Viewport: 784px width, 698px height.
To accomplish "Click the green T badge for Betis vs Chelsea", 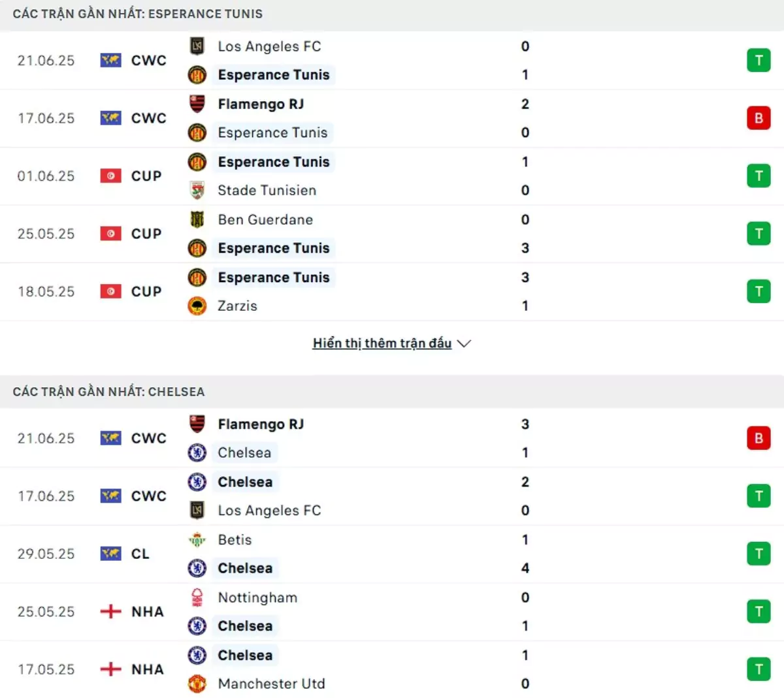I will (x=759, y=554).
